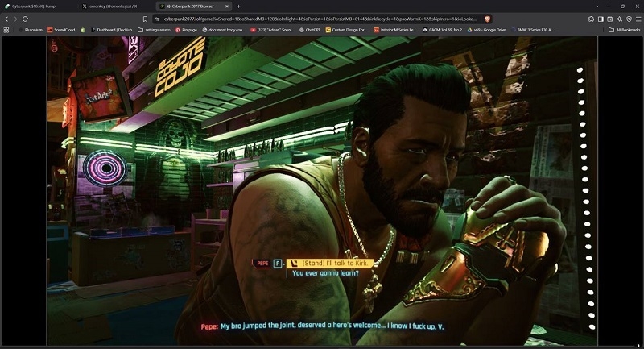Screen dimensions: 644x349
Task: Open the Leo AI sparkle icon
Action: click(619, 19)
